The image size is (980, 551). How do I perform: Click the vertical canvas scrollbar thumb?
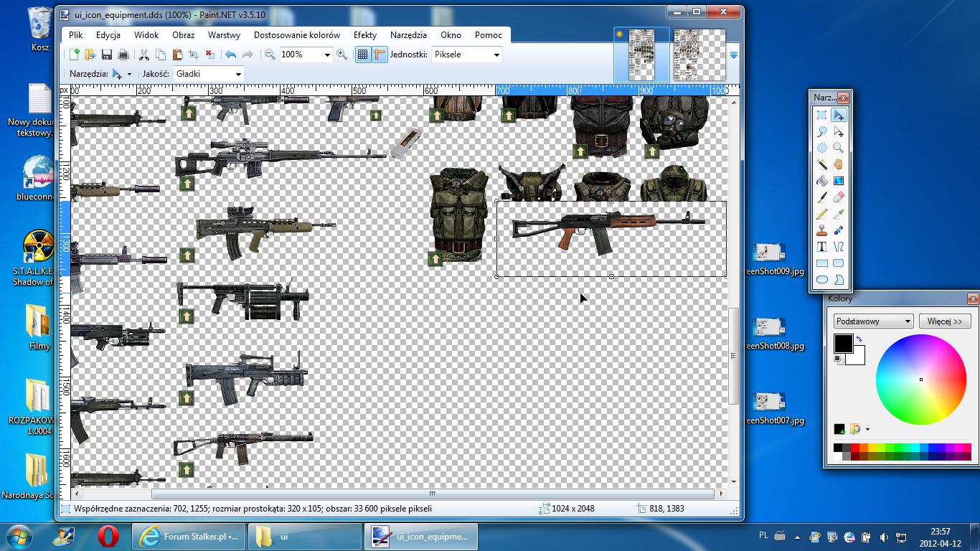[x=733, y=356]
